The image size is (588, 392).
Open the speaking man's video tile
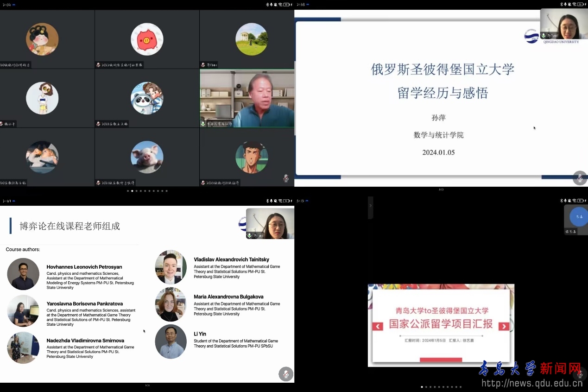click(247, 98)
